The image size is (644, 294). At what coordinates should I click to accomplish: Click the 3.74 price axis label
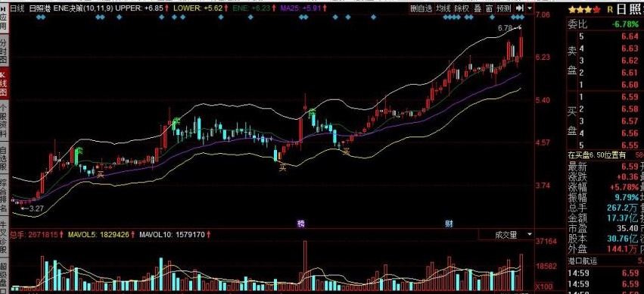coord(543,186)
